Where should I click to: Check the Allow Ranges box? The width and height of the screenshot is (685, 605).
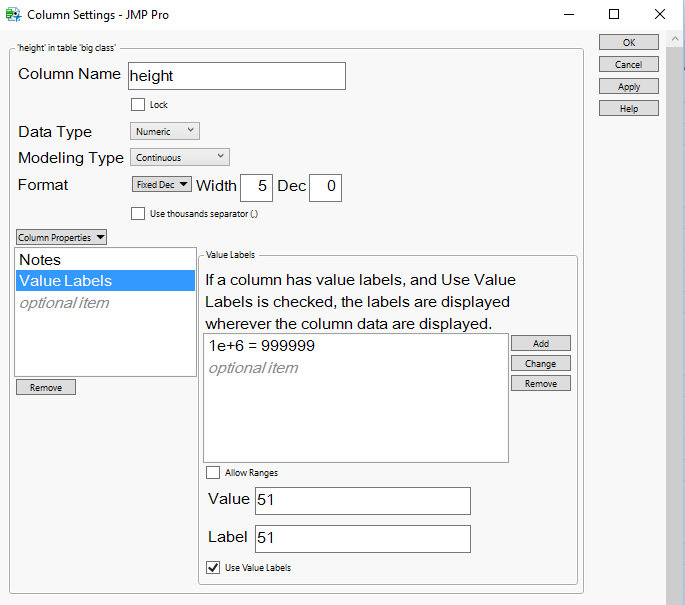213,472
